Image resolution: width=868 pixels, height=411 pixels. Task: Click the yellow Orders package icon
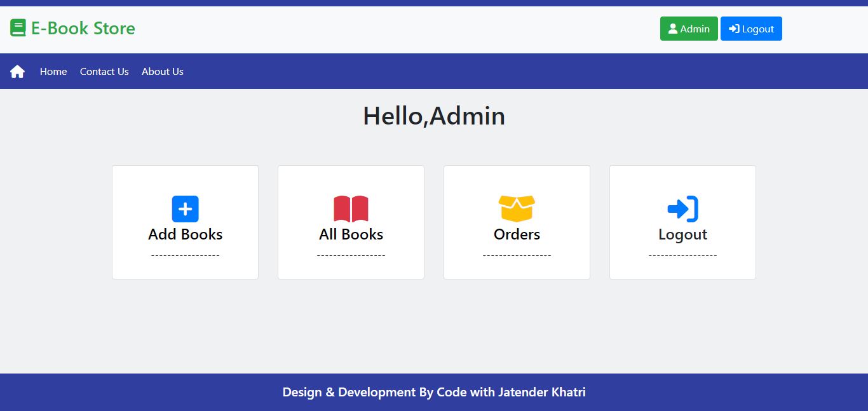coord(516,208)
